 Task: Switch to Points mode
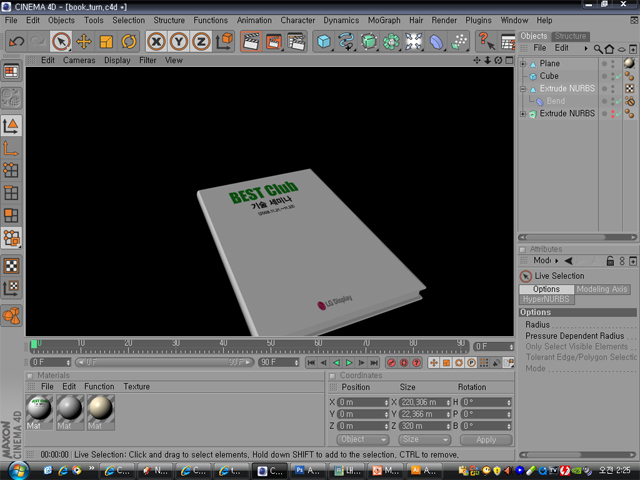(x=11, y=170)
